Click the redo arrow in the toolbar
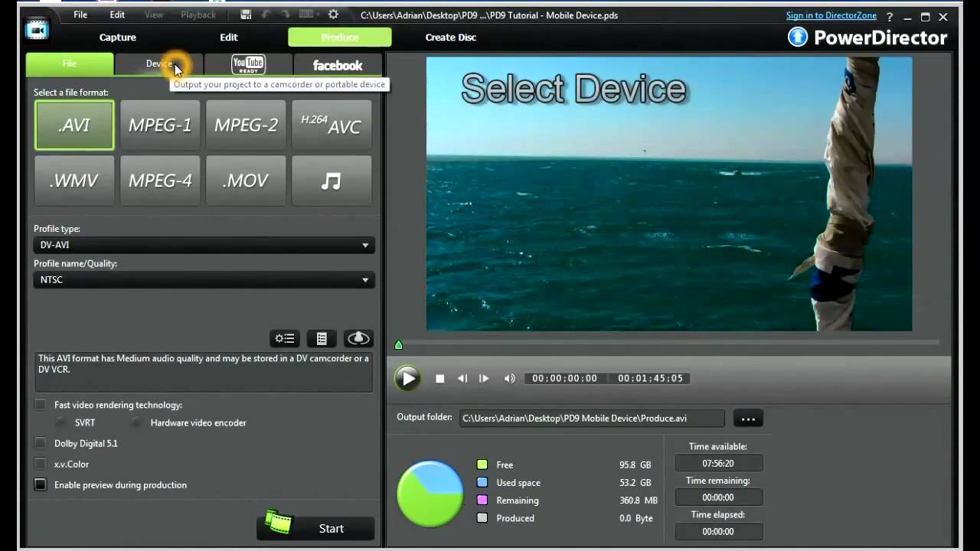 click(x=288, y=15)
